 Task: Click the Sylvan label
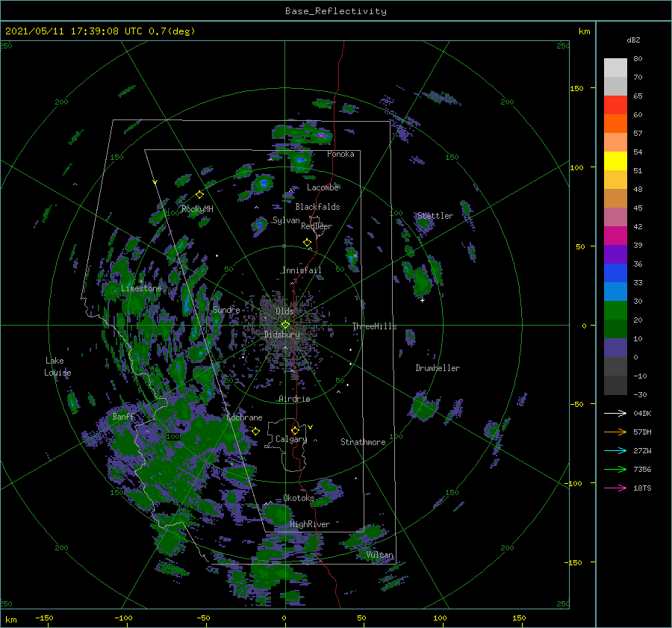pyautogui.click(x=286, y=220)
